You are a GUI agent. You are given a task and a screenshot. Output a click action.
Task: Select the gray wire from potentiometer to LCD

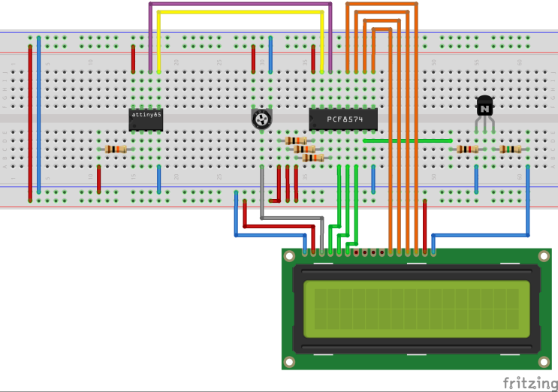click(292, 218)
